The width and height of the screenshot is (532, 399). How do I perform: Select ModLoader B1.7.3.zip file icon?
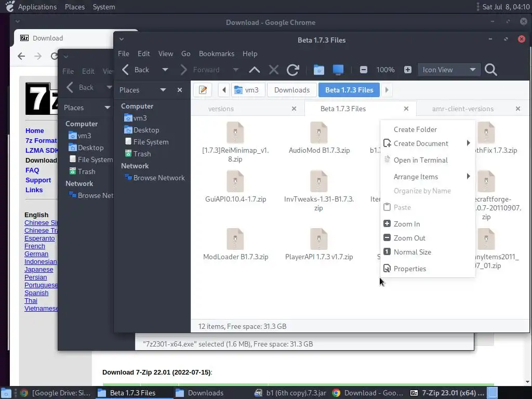click(x=235, y=239)
